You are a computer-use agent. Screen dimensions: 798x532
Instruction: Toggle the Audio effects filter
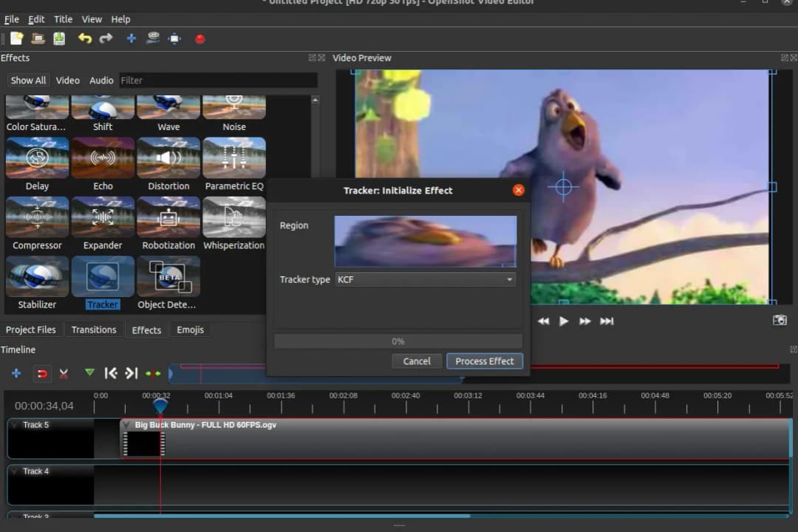pos(101,81)
